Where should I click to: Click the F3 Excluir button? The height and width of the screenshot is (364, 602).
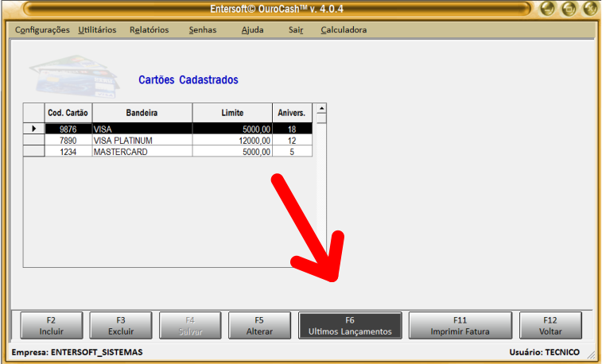point(121,326)
